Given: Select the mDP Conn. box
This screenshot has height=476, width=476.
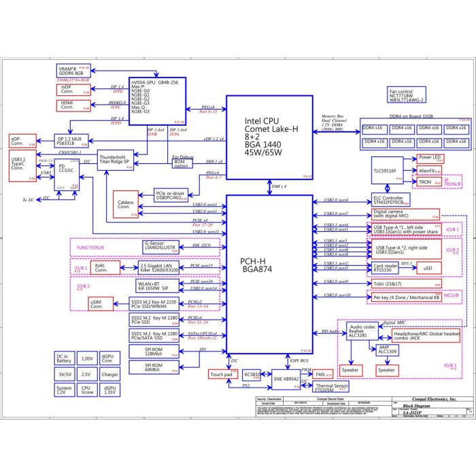Looking at the screenshot, I should pos(73,90).
